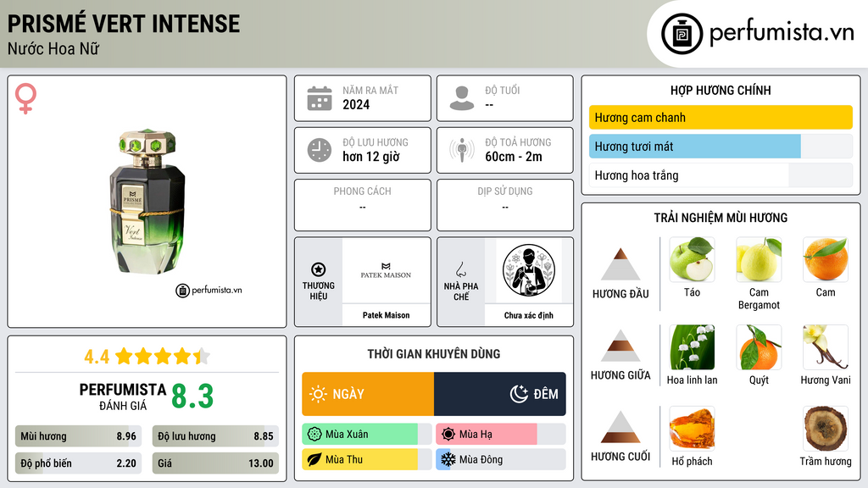This screenshot has width=868, height=488.
Task: Click the Quýt mandarin note image
Action: 759,347
